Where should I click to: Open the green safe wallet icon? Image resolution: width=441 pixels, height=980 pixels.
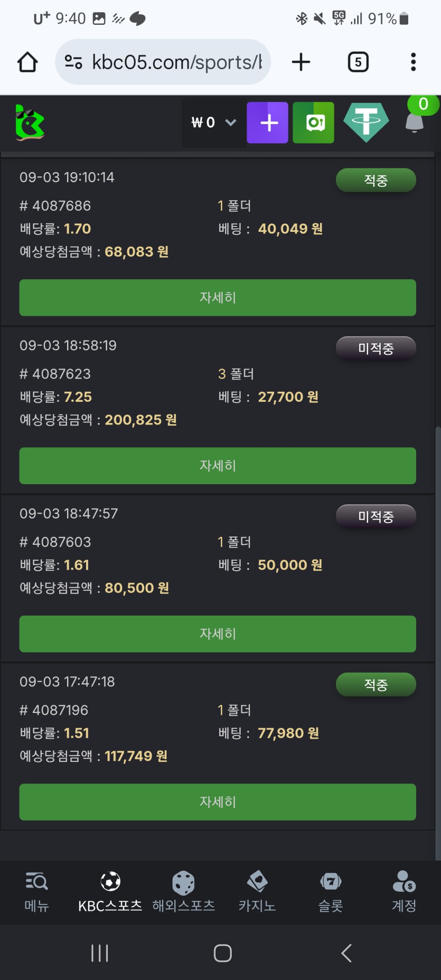[313, 123]
